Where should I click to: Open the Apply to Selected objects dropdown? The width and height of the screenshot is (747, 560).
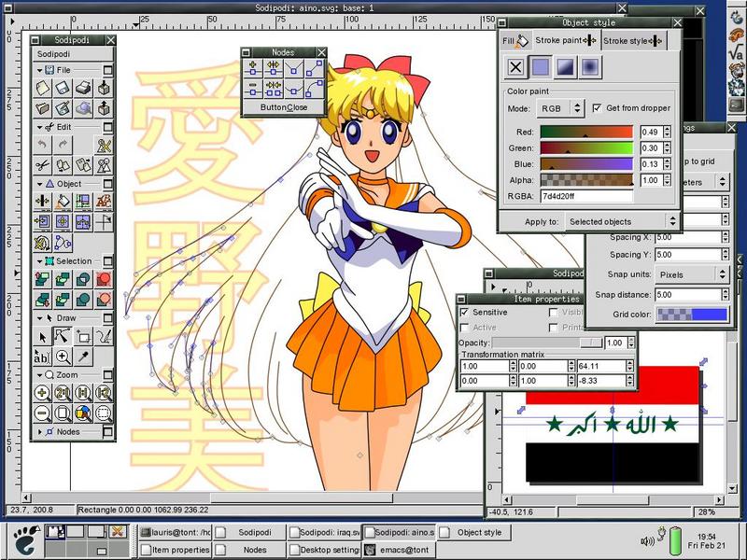(x=622, y=221)
